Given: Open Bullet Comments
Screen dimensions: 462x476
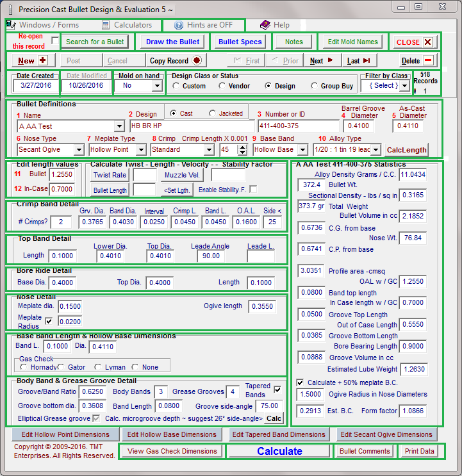Looking at the screenshot, I should (365, 451).
